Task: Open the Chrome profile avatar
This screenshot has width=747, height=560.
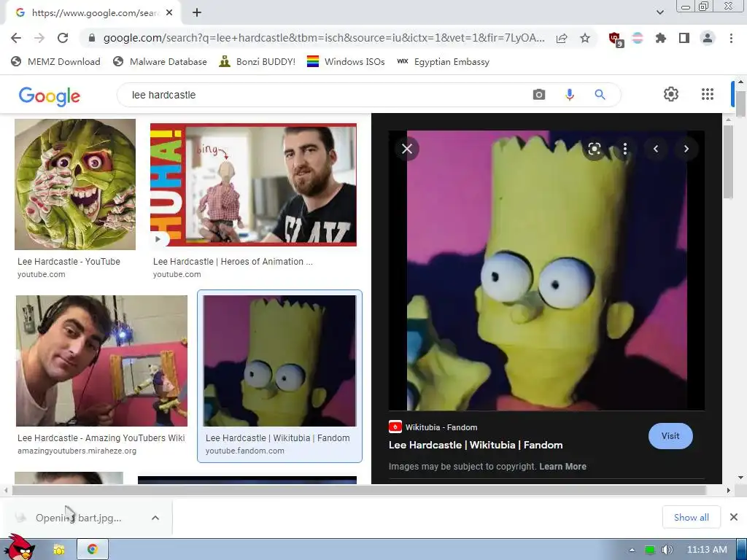Action: coord(708,38)
